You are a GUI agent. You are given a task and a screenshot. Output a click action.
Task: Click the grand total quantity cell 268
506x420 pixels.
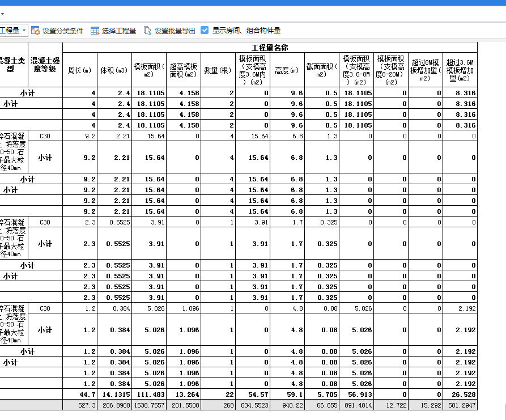pos(218,405)
